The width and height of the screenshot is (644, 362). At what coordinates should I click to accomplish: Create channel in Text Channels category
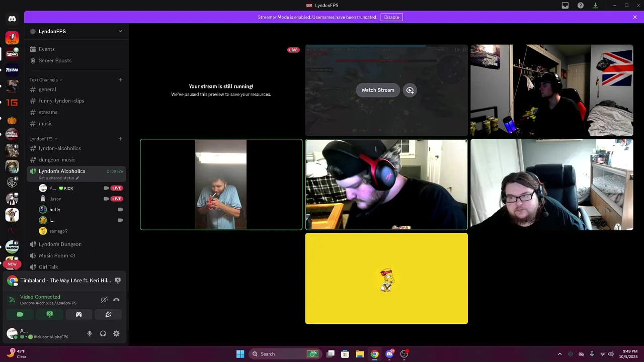(120, 79)
